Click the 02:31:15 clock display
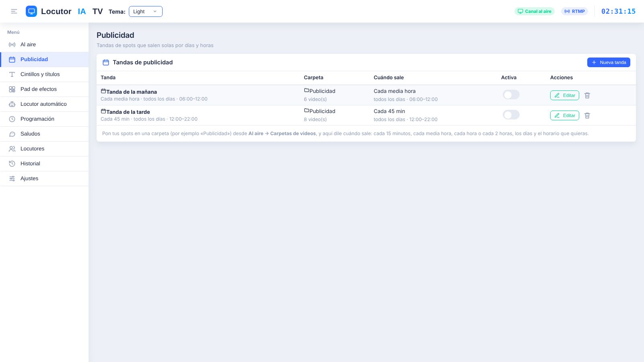This screenshot has height=362, width=644. tap(618, 11)
